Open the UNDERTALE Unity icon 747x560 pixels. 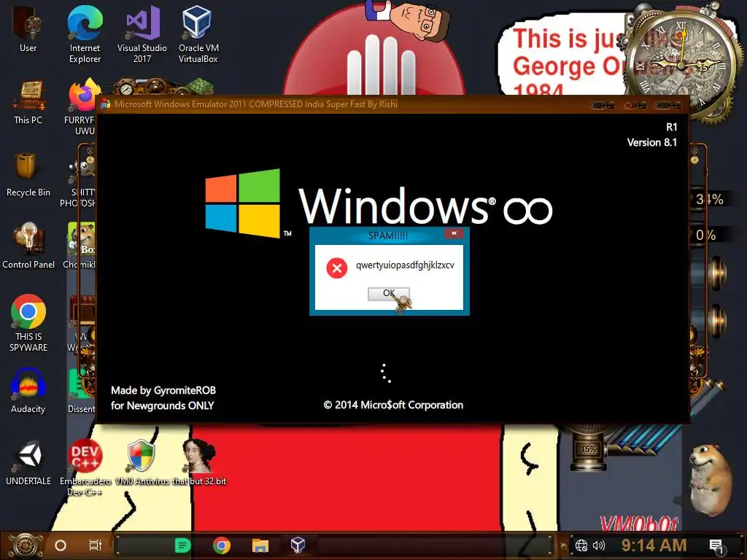pyautogui.click(x=28, y=463)
